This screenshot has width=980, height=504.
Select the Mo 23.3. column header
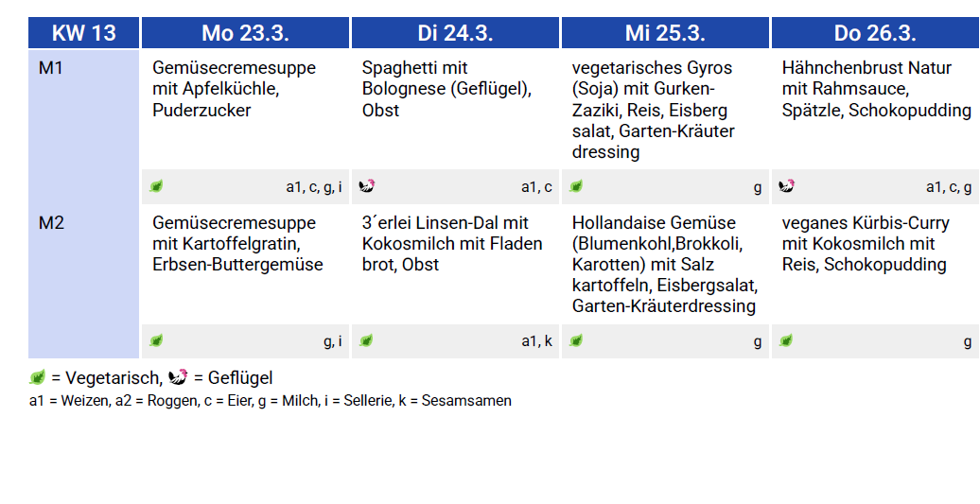tap(245, 33)
